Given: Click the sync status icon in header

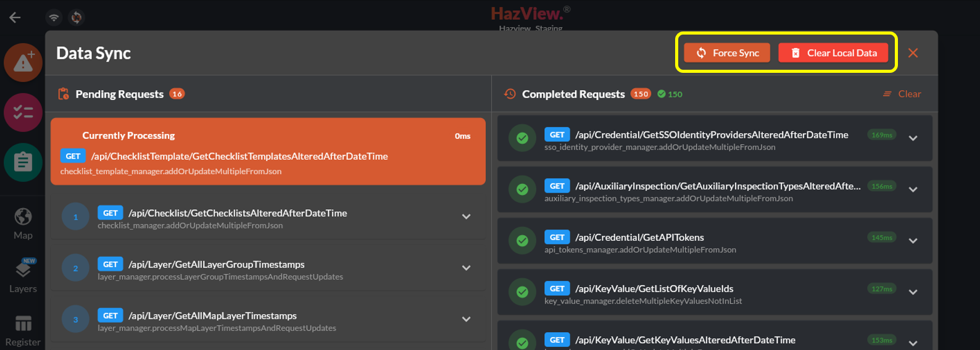Looking at the screenshot, I should tap(77, 17).
